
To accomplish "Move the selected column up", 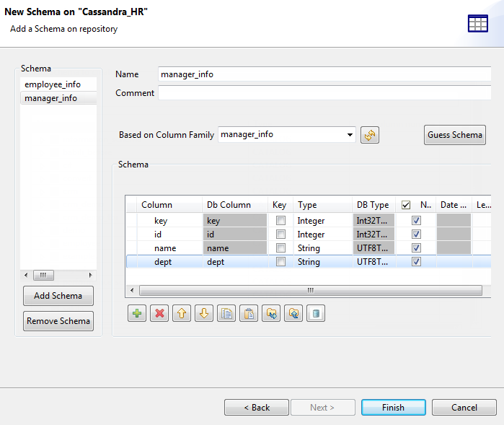I will (182, 314).
